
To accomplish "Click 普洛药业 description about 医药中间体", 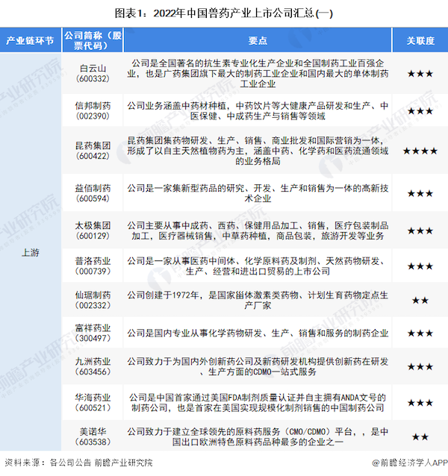I will (258, 266).
